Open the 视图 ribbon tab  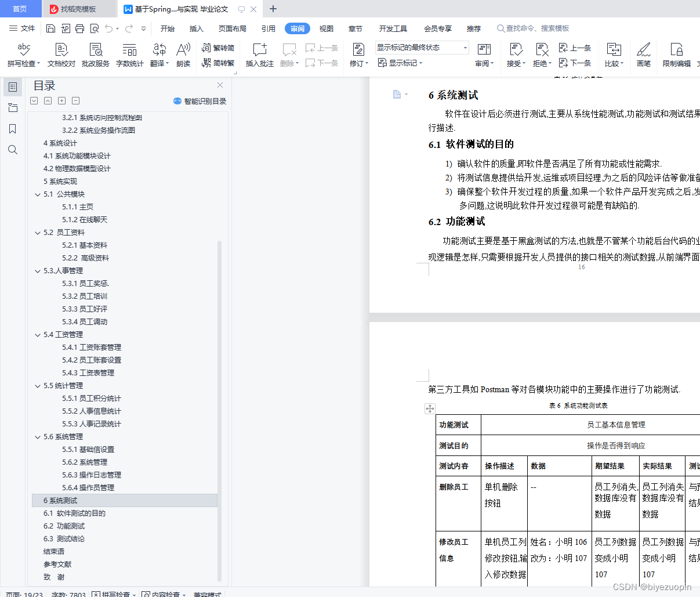coord(327,28)
